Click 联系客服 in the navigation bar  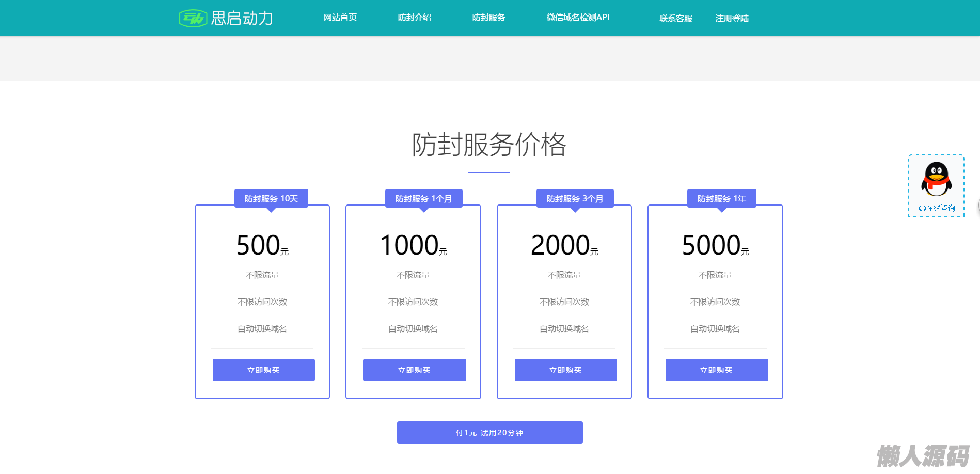click(x=675, y=19)
